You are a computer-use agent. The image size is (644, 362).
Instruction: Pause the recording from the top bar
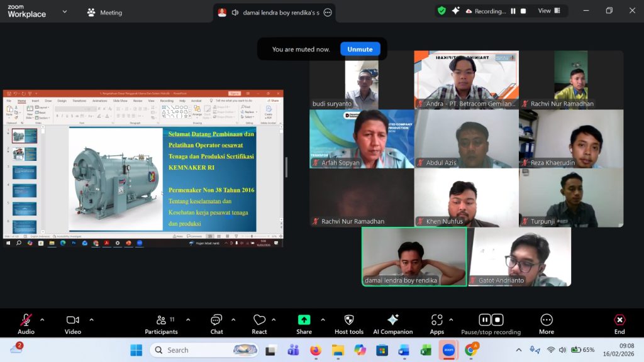(x=513, y=11)
